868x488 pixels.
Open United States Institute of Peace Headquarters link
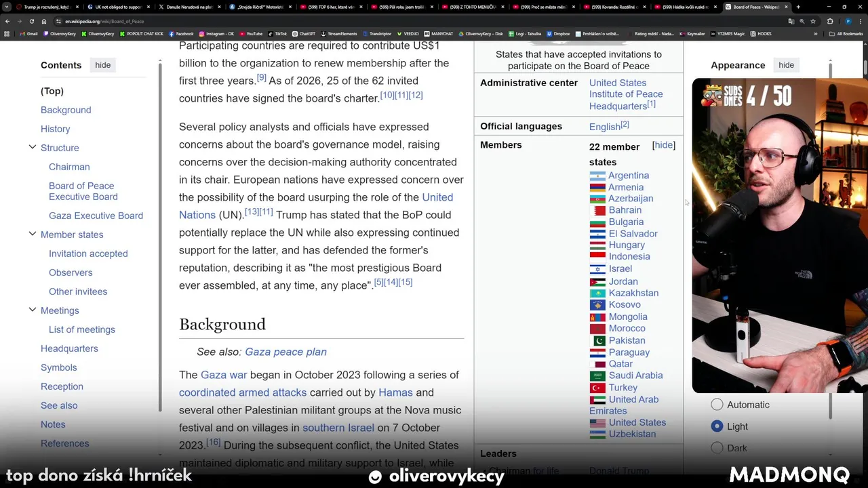coord(626,94)
